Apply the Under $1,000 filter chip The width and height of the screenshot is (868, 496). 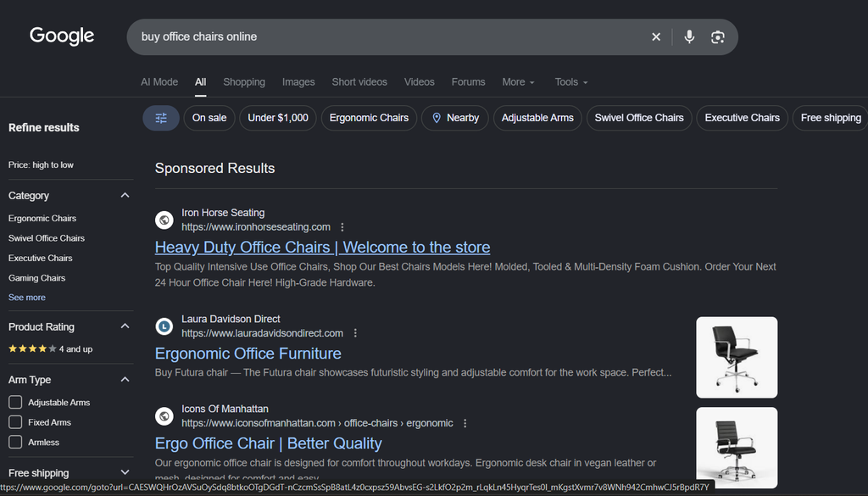[278, 118]
